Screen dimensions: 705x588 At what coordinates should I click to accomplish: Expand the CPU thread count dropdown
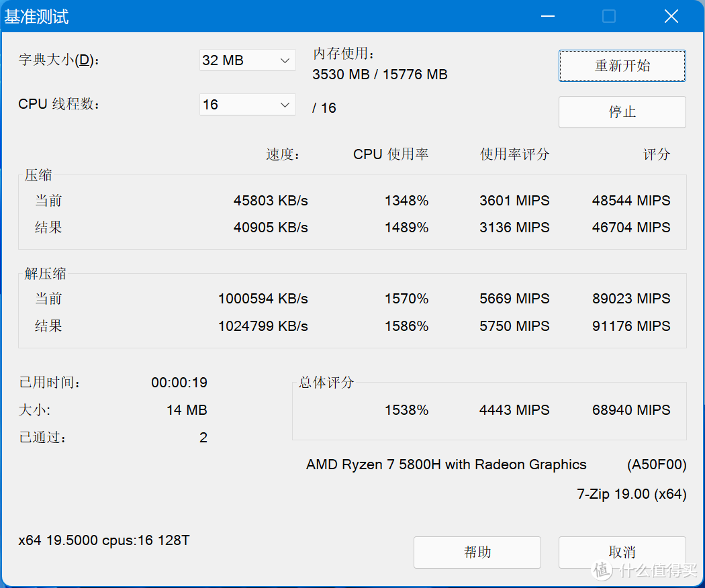(247, 105)
